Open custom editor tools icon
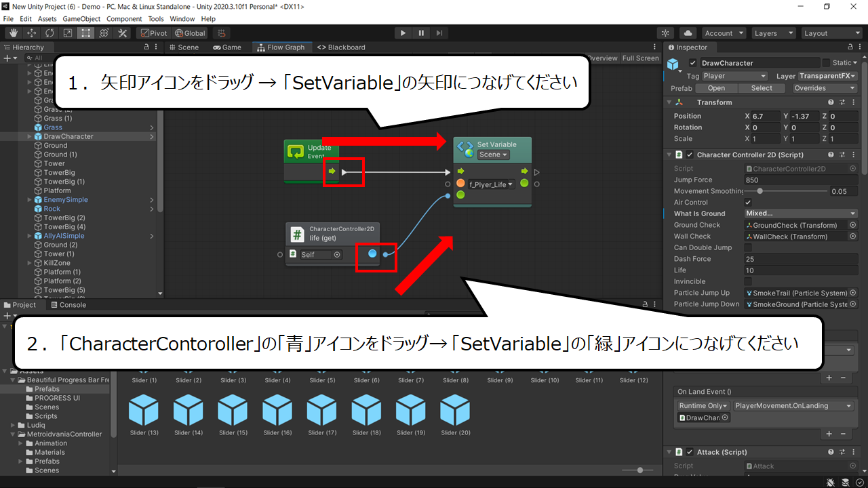The image size is (868, 488). pyautogui.click(x=123, y=33)
